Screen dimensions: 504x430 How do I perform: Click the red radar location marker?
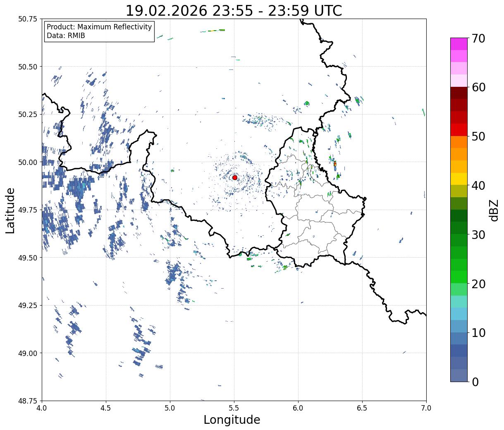(235, 177)
